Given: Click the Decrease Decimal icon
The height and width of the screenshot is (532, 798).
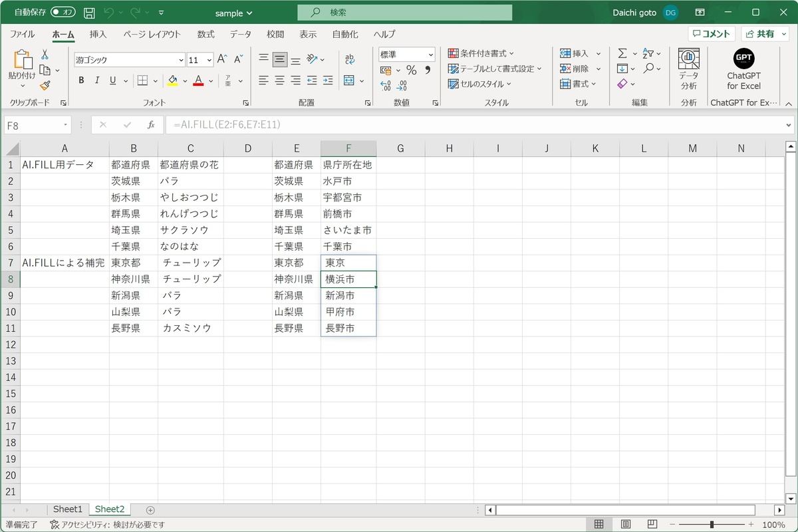Looking at the screenshot, I should pyautogui.click(x=402, y=85).
